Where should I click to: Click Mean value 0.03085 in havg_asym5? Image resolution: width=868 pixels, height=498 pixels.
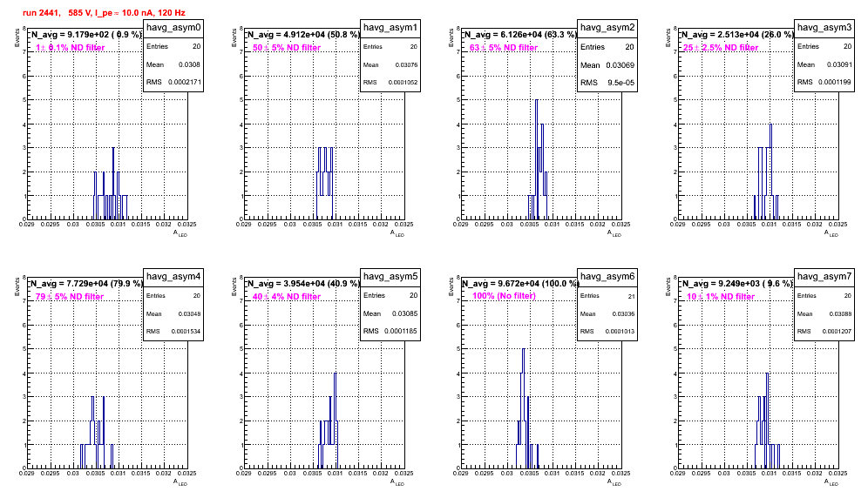[404, 313]
